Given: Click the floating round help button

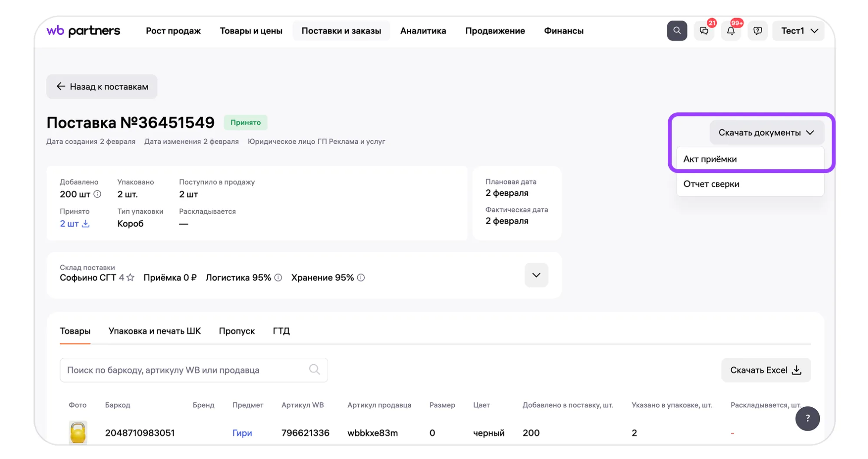Looking at the screenshot, I should pos(807,418).
